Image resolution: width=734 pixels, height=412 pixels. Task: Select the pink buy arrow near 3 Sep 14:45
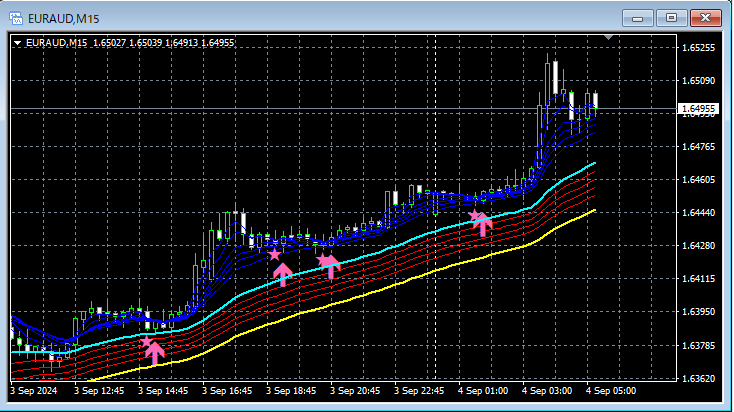tap(154, 353)
